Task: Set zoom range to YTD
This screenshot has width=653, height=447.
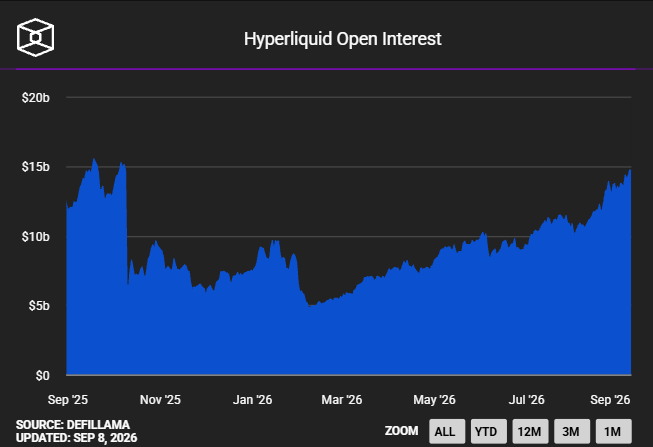Action: [x=489, y=431]
